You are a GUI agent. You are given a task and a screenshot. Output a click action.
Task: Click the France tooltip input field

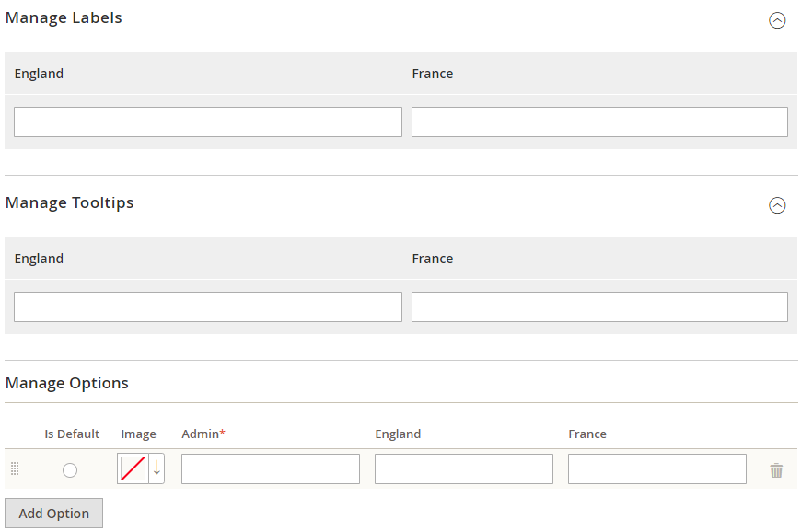click(599, 306)
